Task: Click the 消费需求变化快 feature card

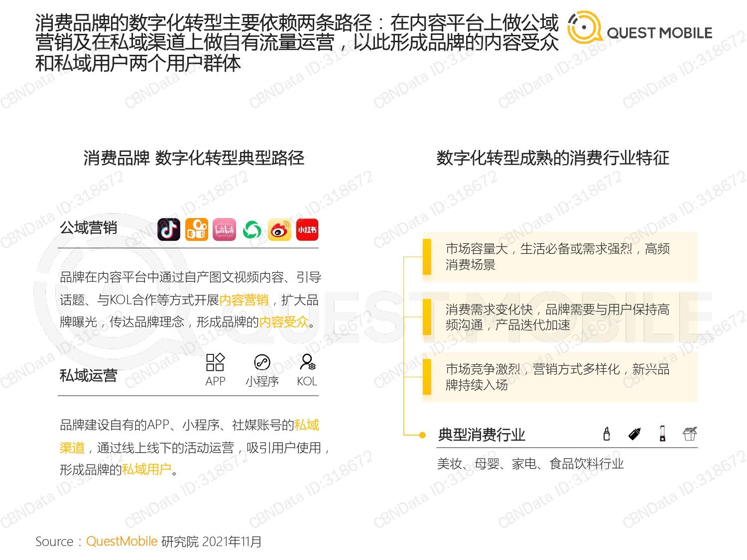Action: 560,317
